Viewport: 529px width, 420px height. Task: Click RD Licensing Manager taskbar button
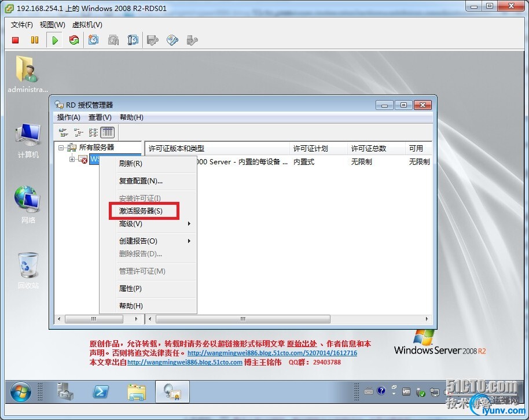[x=172, y=392]
